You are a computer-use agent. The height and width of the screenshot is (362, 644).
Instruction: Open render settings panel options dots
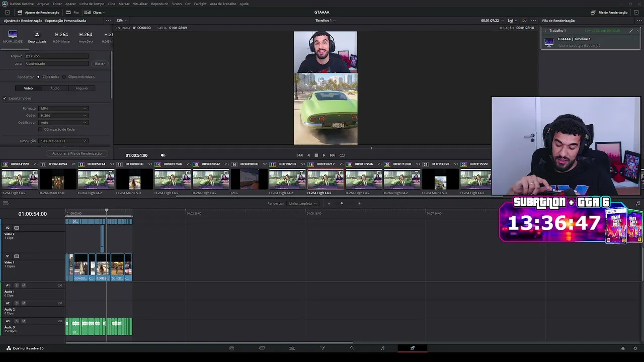108,21
